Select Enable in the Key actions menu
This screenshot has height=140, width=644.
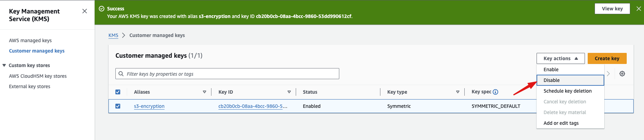[x=551, y=69]
